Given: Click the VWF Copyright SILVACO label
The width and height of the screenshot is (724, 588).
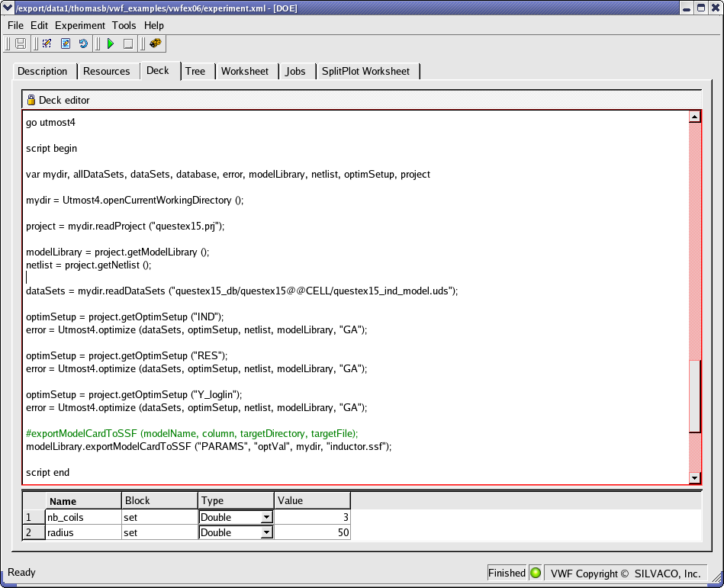Looking at the screenshot, I should [x=626, y=574].
